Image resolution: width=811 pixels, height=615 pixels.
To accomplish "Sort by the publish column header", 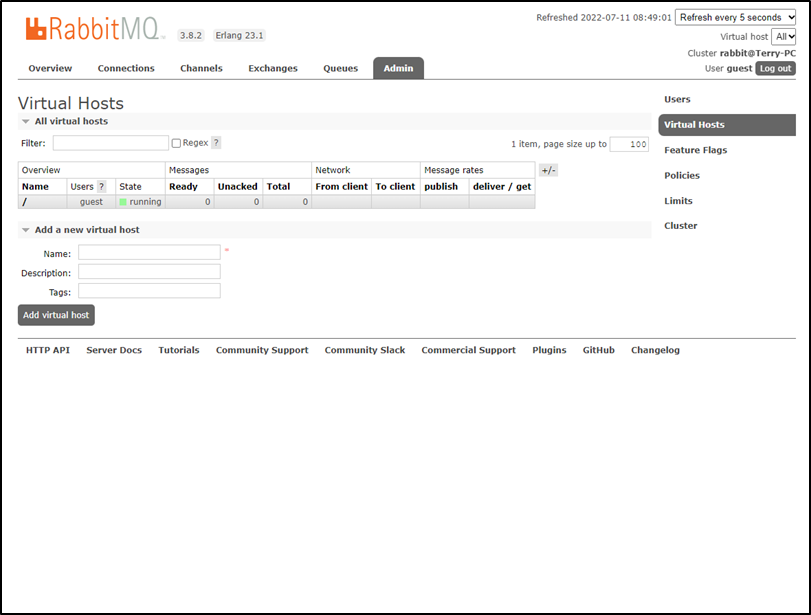I will coord(441,187).
